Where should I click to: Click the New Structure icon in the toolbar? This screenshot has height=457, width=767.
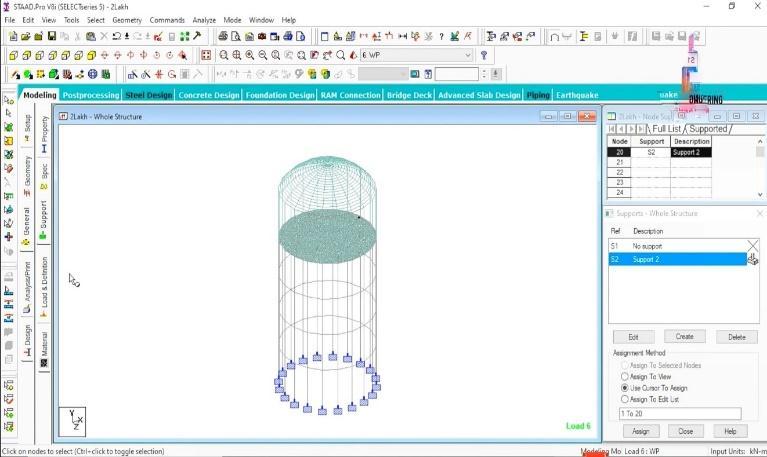[13, 36]
